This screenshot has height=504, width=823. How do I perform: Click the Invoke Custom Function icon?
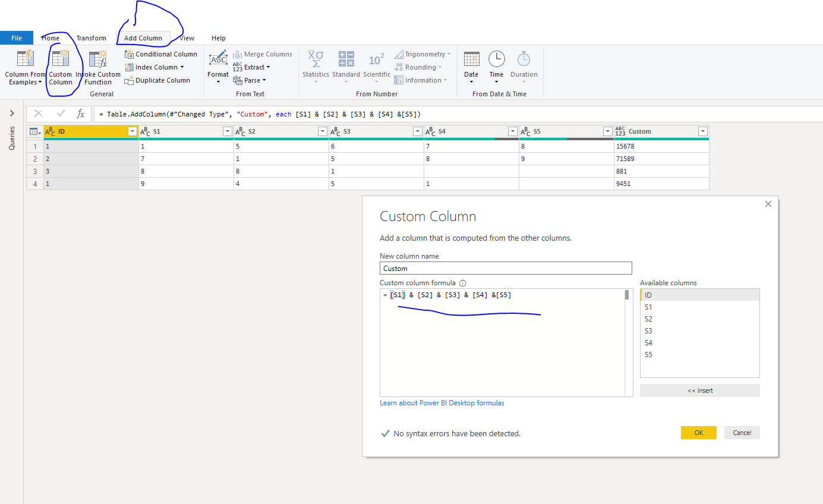[98, 59]
